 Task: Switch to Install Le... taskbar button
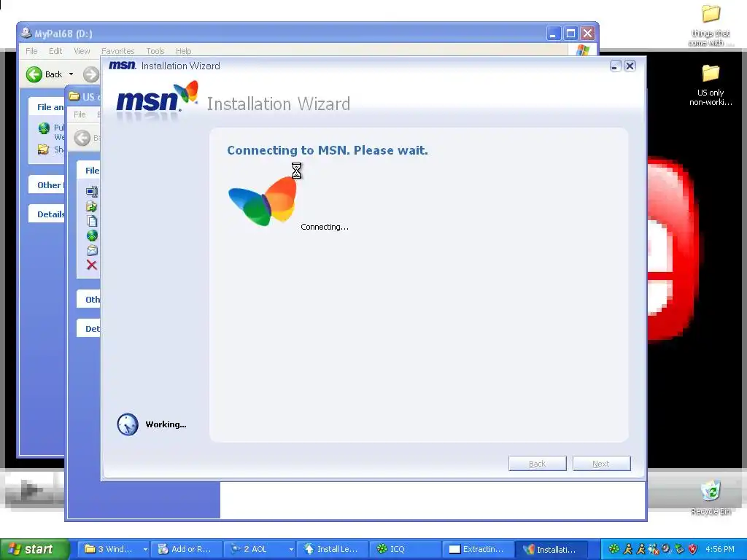(x=333, y=549)
